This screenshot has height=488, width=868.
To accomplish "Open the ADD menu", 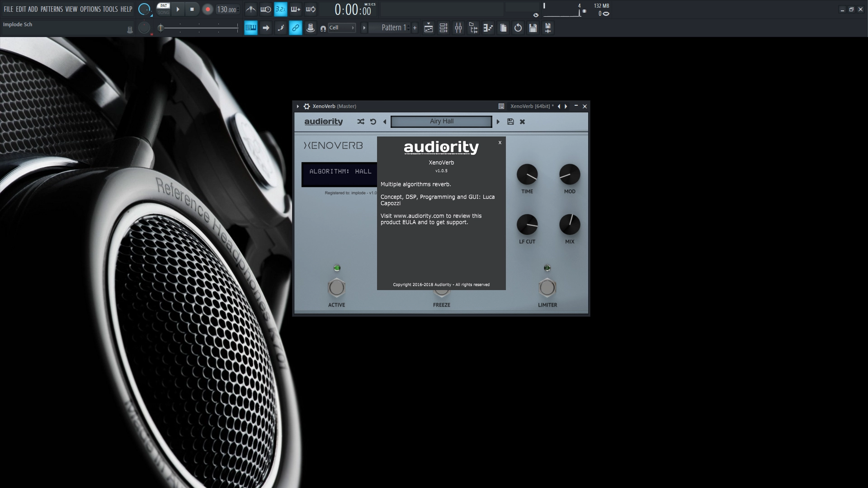I will pyautogui.click(x=33, y=9).
